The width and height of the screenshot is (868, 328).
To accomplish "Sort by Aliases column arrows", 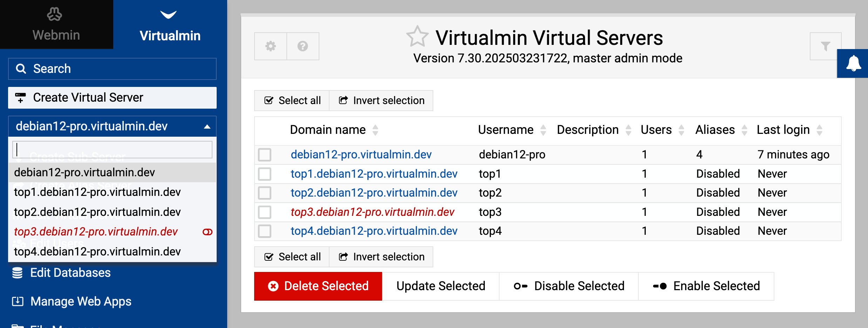I will tap(744, 130).
